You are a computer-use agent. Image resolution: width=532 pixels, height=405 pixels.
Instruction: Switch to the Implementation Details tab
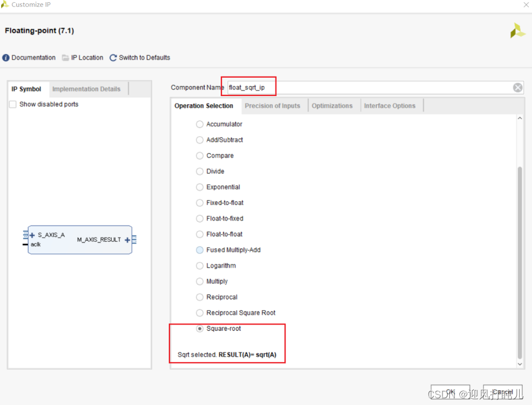coord(87,89)
